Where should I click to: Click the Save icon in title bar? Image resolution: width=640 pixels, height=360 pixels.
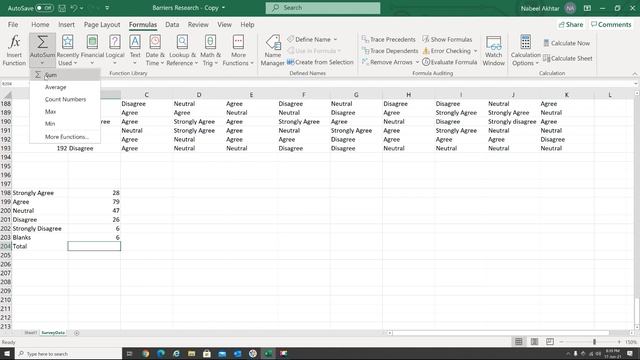click(x=62, y=8)
